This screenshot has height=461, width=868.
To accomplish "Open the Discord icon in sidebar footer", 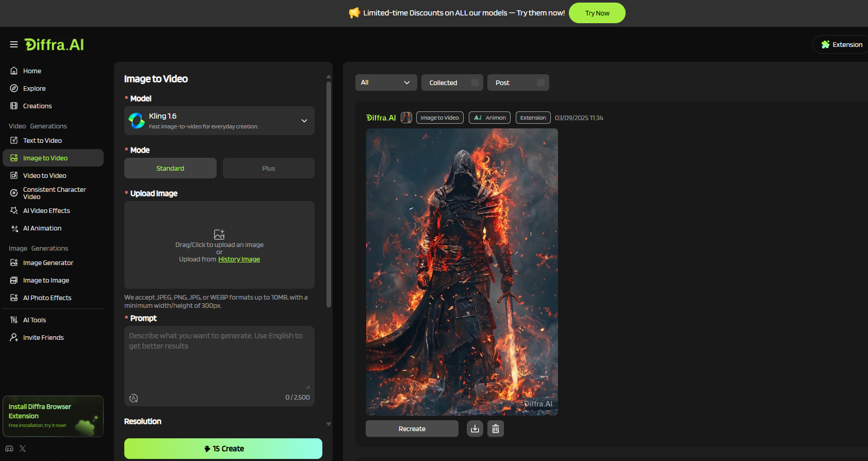I will coord(9,449).
